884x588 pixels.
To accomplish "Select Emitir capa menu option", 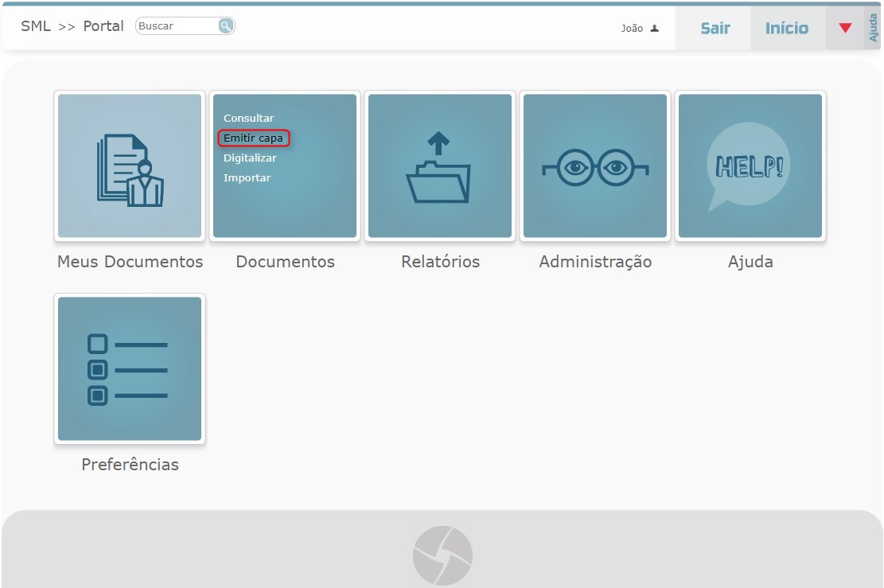I will pos(253,138).
